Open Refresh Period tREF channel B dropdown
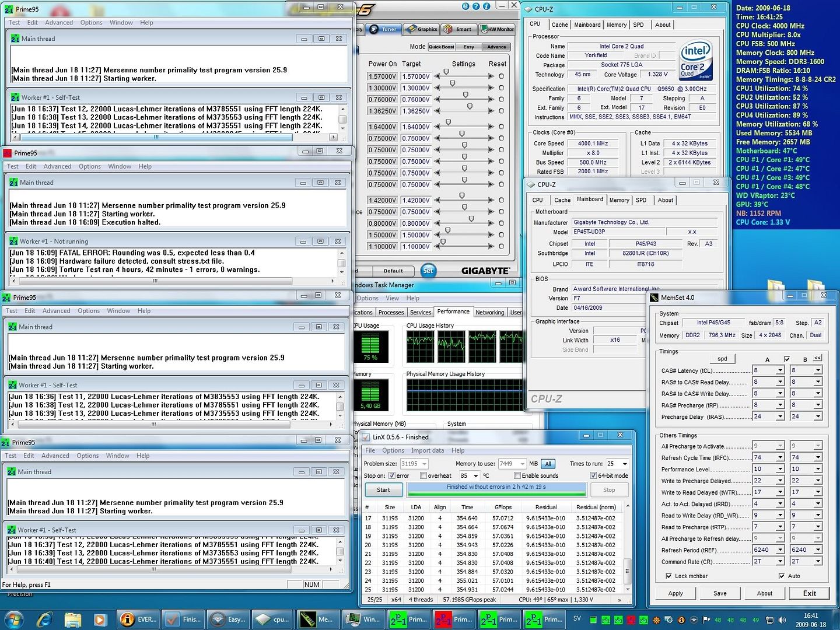This screenshot has height=630, width=840. coord(818,549)
